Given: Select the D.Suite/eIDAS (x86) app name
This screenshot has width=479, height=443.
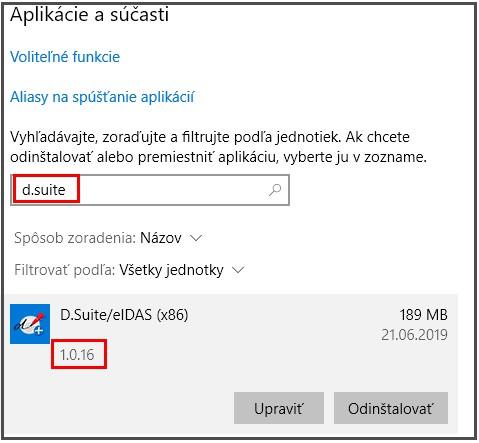Looking at the screenshot, I should click(124, 315).
